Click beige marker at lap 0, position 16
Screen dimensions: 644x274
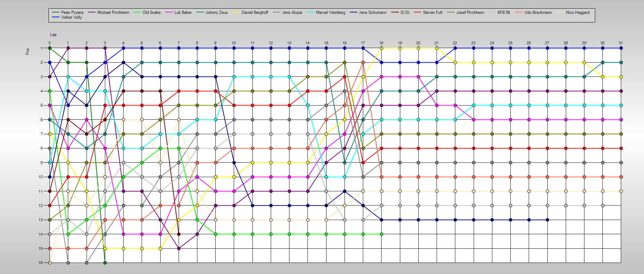[x=50, y=263]
